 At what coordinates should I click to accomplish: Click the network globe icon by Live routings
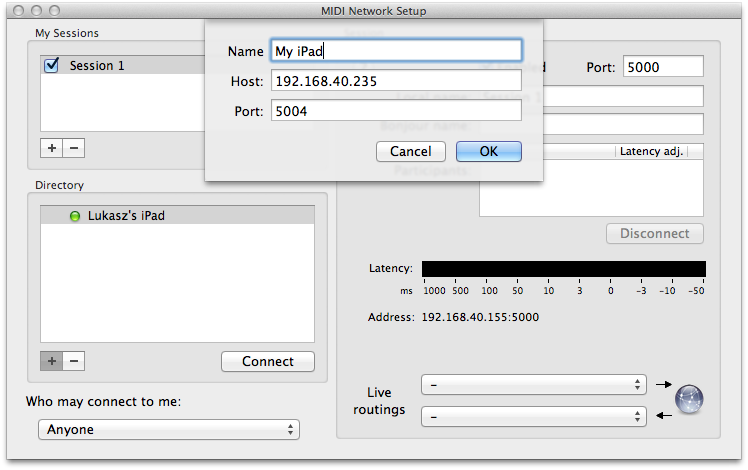tap(689, 399)
